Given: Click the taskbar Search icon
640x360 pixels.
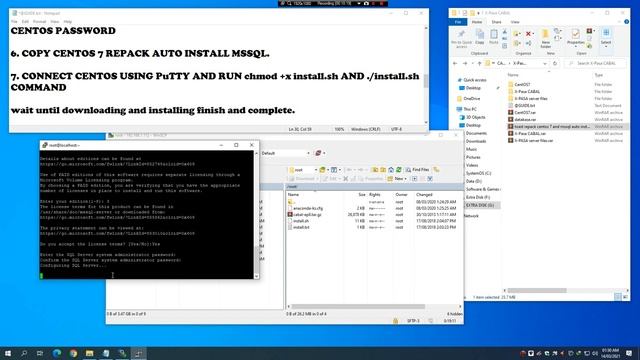Looking at the screenshot, I should click(x=24, y=353).
